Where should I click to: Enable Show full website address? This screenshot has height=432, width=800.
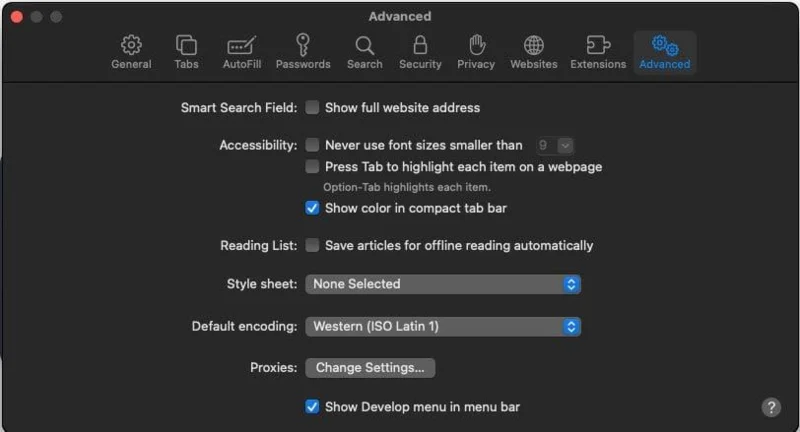tap(313, 108)
